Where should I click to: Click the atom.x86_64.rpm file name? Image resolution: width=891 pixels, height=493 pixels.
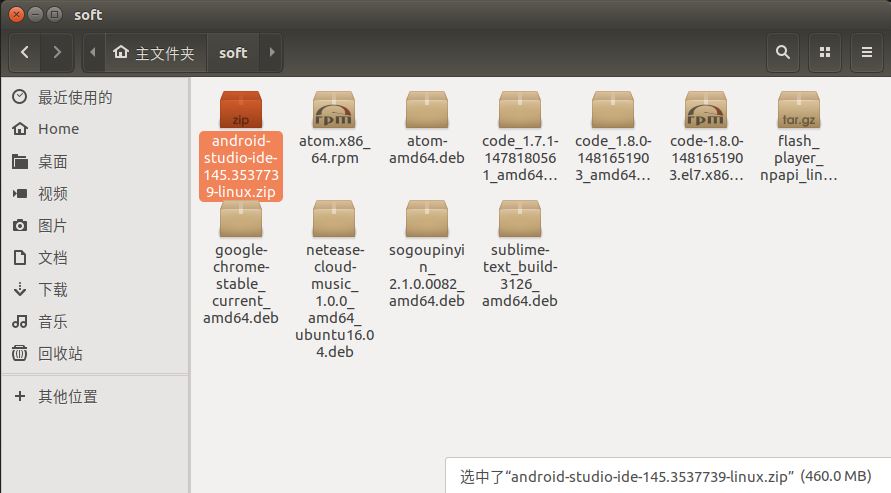coord(334,149)
